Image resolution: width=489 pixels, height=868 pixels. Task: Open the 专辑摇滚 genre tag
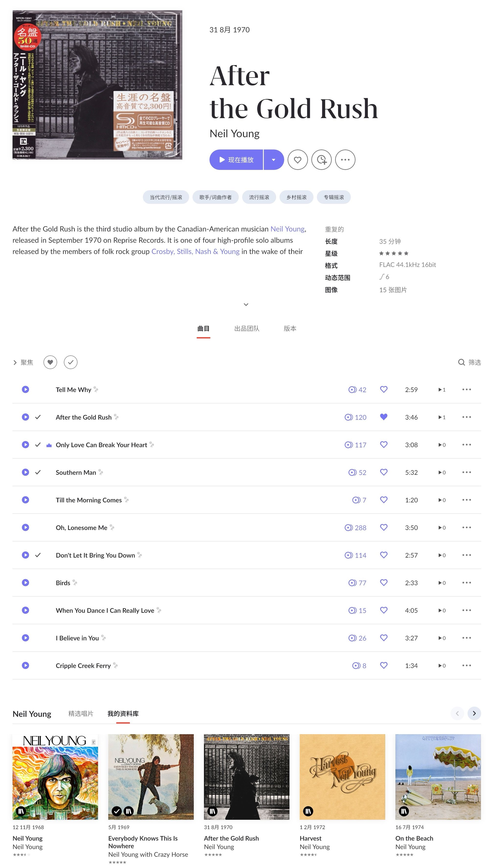tap(334, 197)
